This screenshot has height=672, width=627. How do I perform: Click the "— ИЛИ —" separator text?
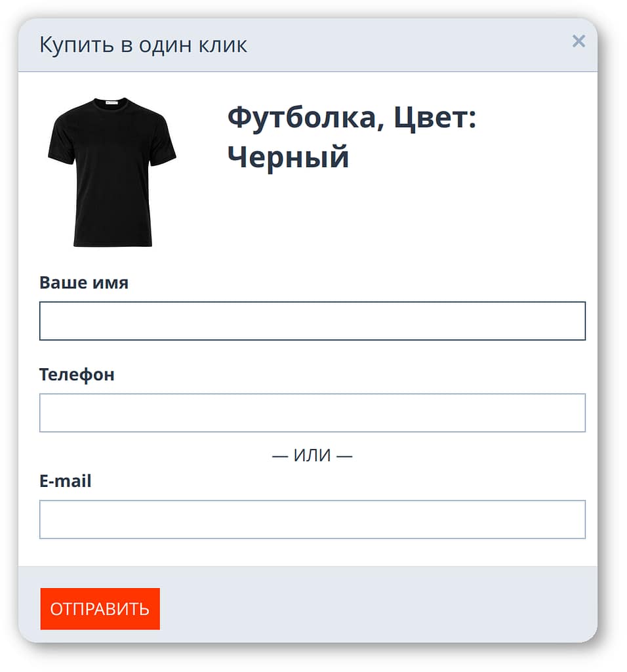pyautogui.click(x=312, y=455)
